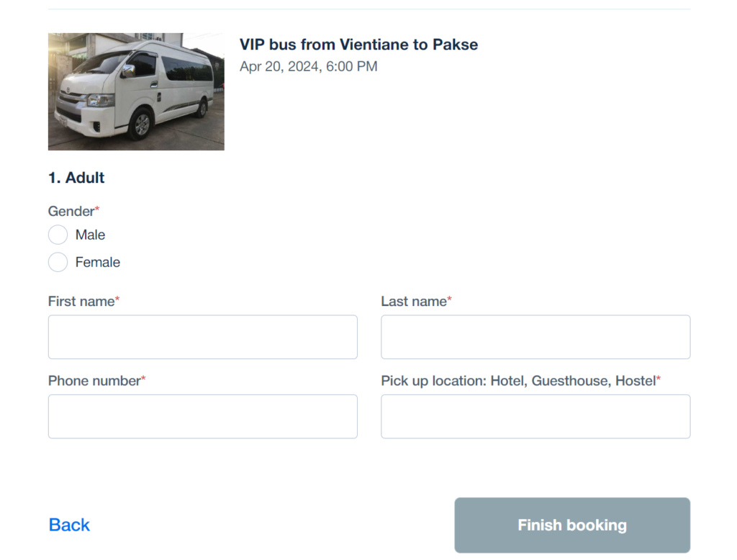Click the First name input field

202,337
